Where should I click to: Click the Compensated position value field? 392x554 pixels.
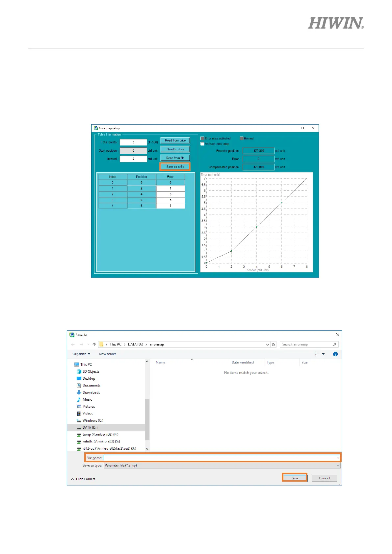(258, 167)
